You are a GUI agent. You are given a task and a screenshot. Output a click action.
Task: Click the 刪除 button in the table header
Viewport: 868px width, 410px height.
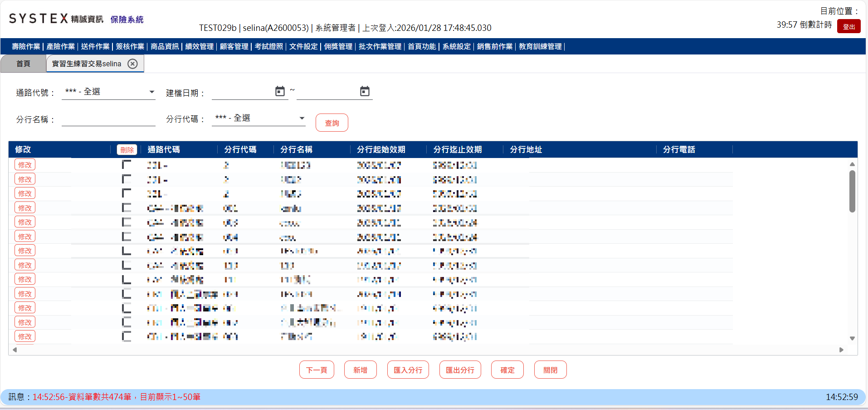click(127, 150)
